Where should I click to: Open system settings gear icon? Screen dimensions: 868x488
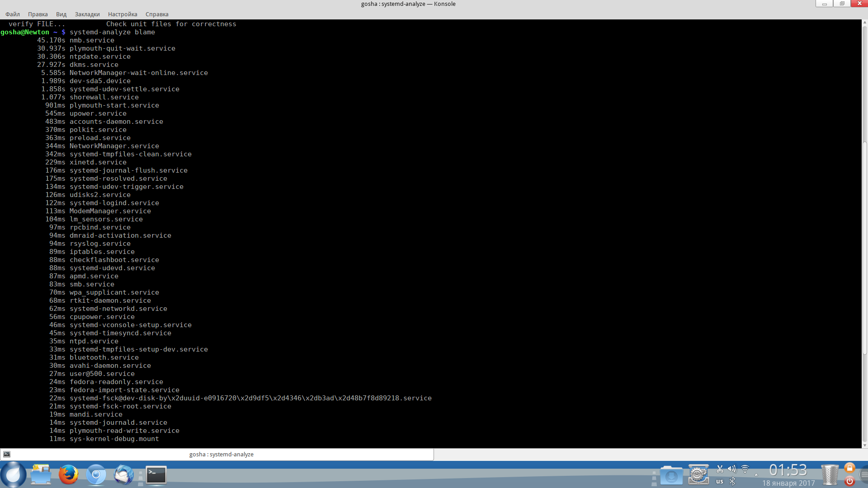[698, 474]
